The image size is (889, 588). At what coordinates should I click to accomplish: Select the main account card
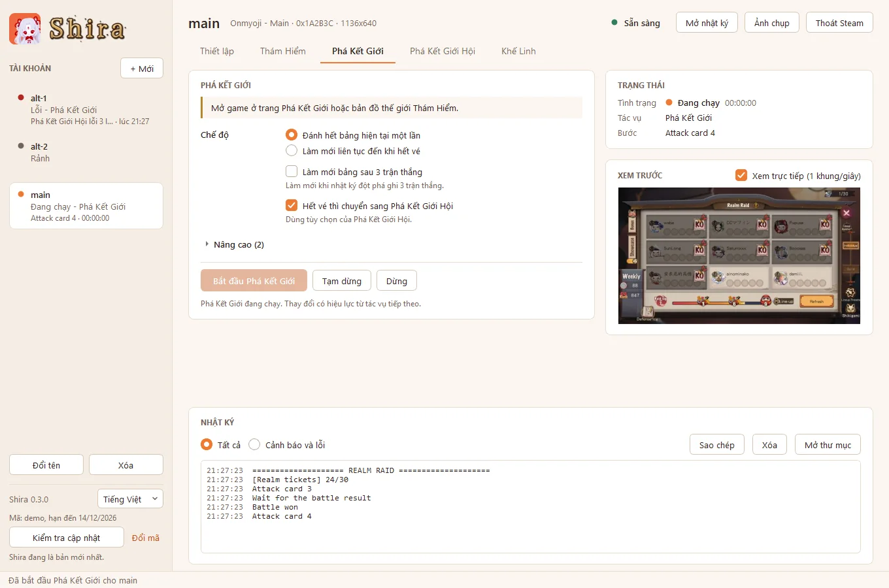86,206
